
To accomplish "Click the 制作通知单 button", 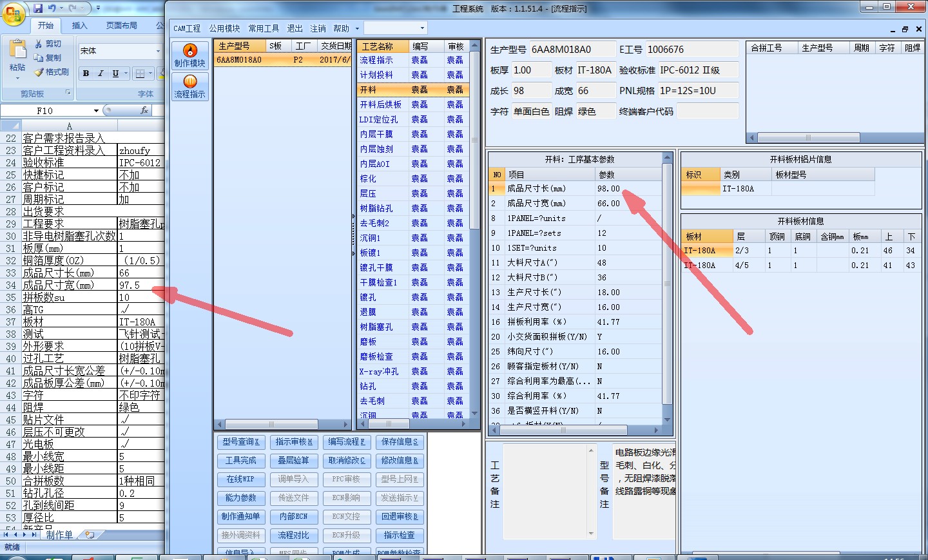I will 241,517.
